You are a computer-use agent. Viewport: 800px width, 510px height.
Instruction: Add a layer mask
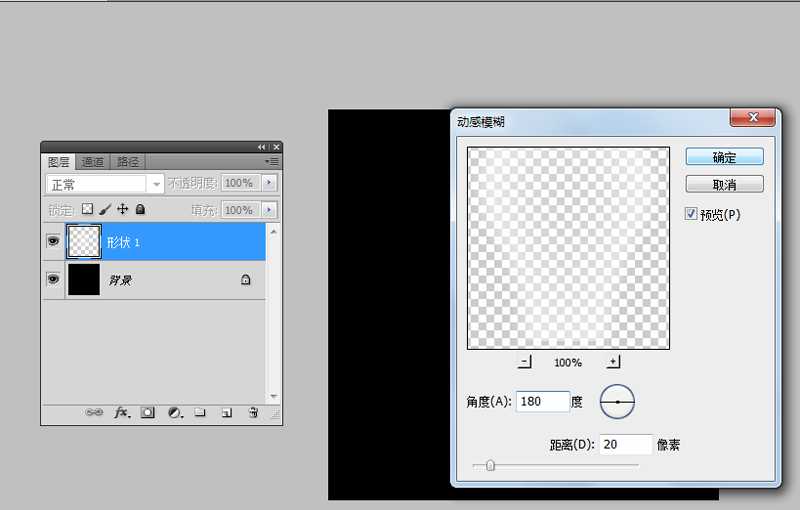(148, 412)
